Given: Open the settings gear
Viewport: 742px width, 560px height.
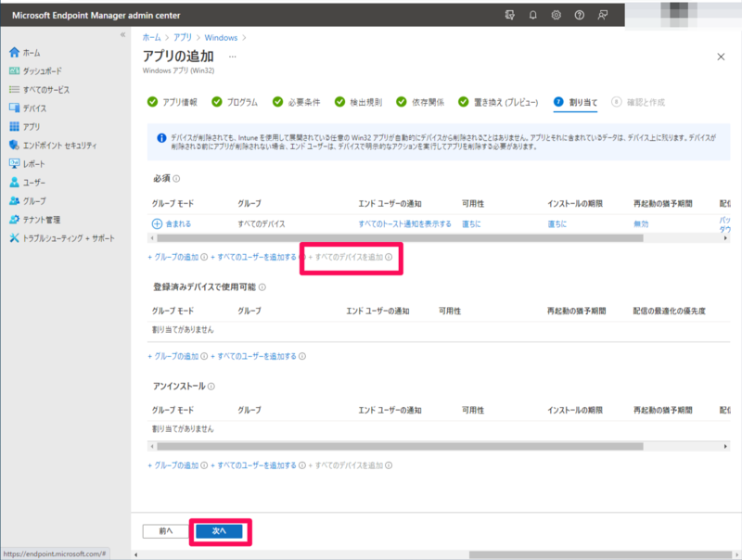Looking at the screenshot, I should pyautogui.click(x=555, y=16).
